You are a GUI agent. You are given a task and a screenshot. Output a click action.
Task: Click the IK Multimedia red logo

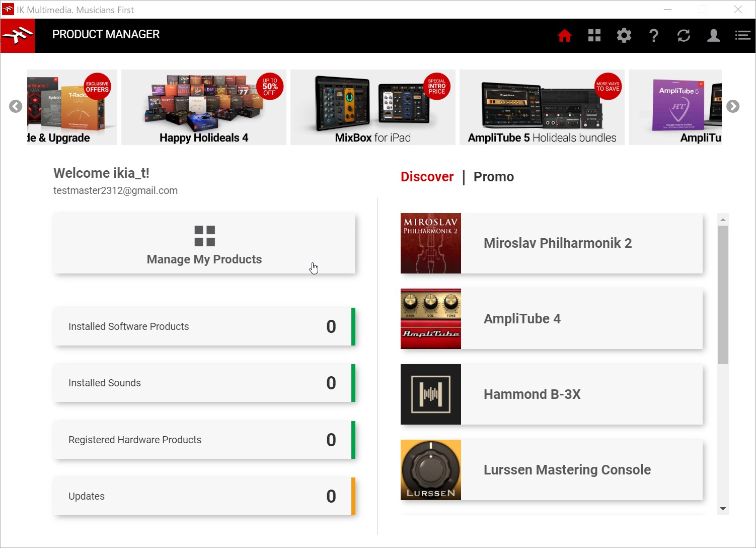pos(18,36)
